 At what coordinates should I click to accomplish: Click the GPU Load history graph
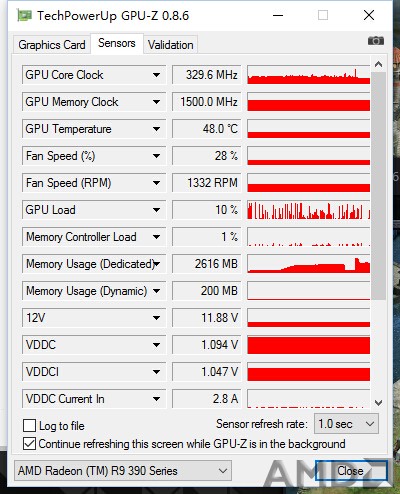click(309, 210)
